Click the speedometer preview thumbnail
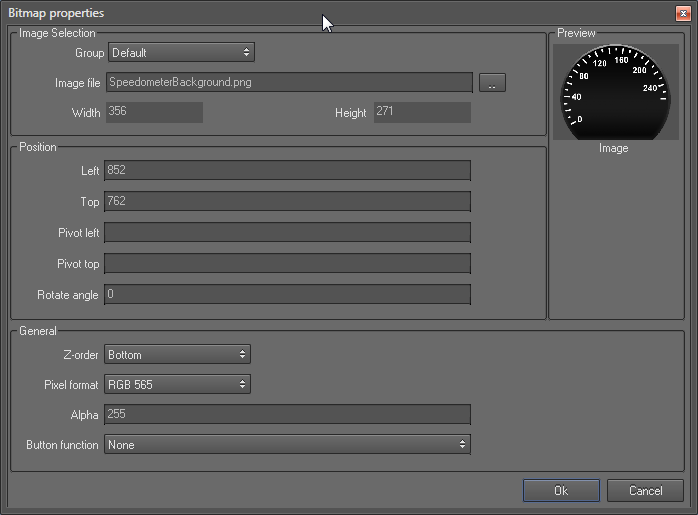698x515 pixels. pyautogui.click(x=613, y=91)
